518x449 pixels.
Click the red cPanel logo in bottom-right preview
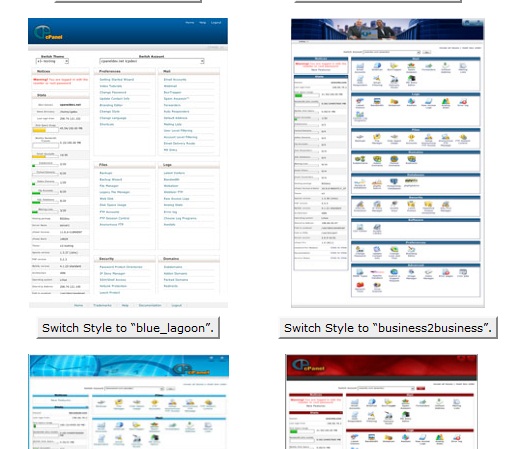(x=307, y=366)
